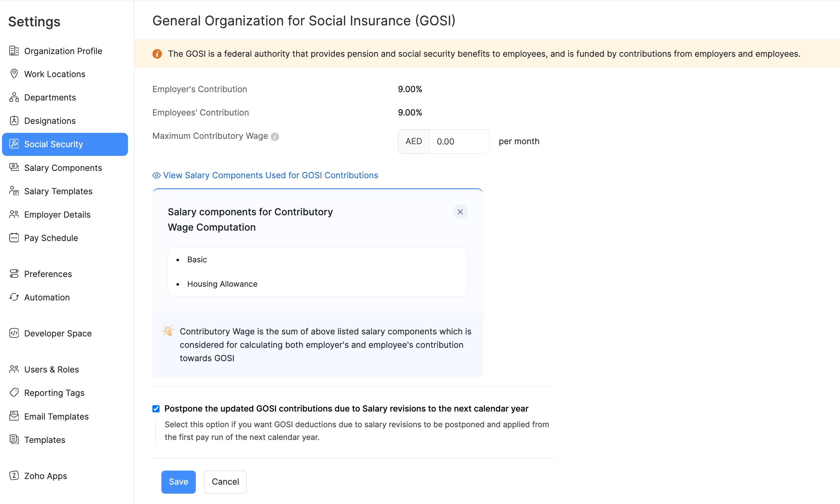Go to Salary Templates section

coord(58,191)
